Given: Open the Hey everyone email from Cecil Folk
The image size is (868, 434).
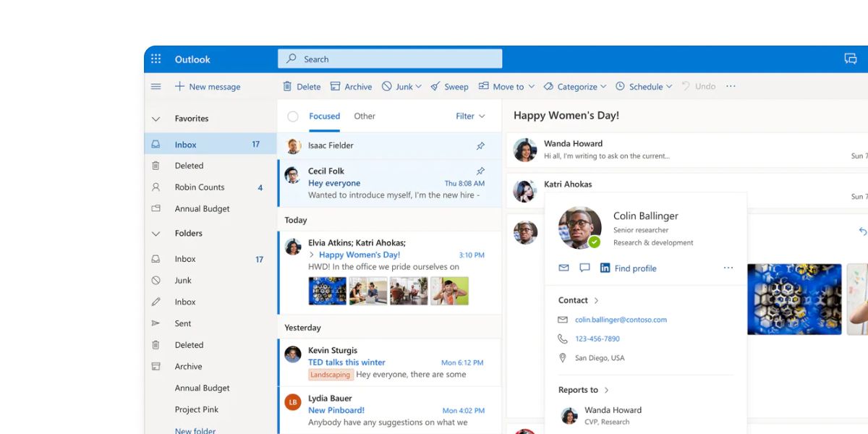Looking at the screenshot, I should [x=390, y=183].
